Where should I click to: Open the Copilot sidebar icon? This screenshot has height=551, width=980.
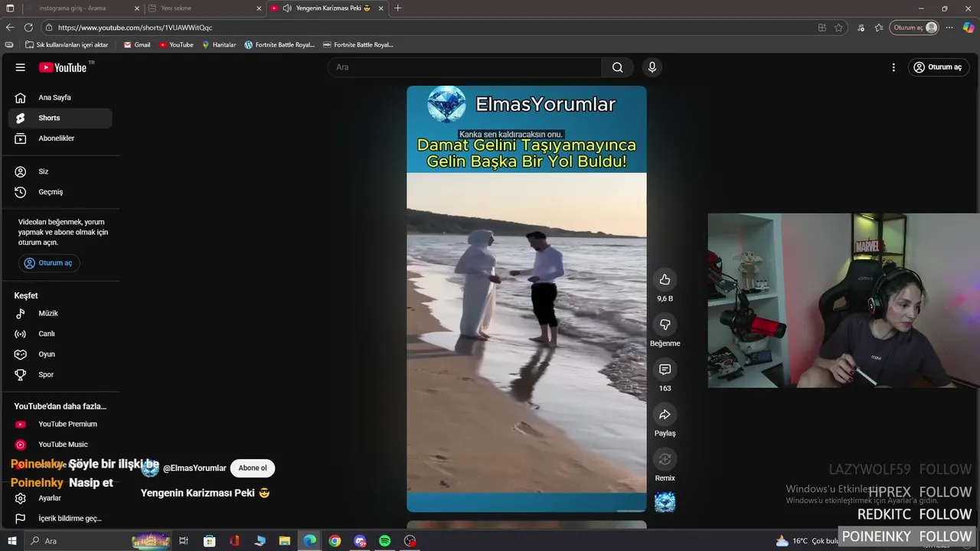point(969,28)
